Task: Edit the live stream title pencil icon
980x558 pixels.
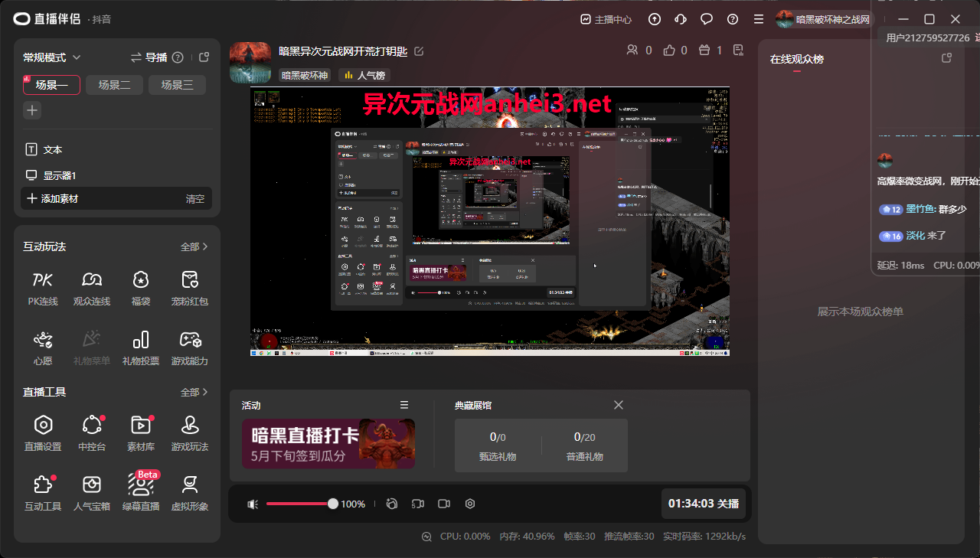Action: pyautogui.click(x=419, y=51)
